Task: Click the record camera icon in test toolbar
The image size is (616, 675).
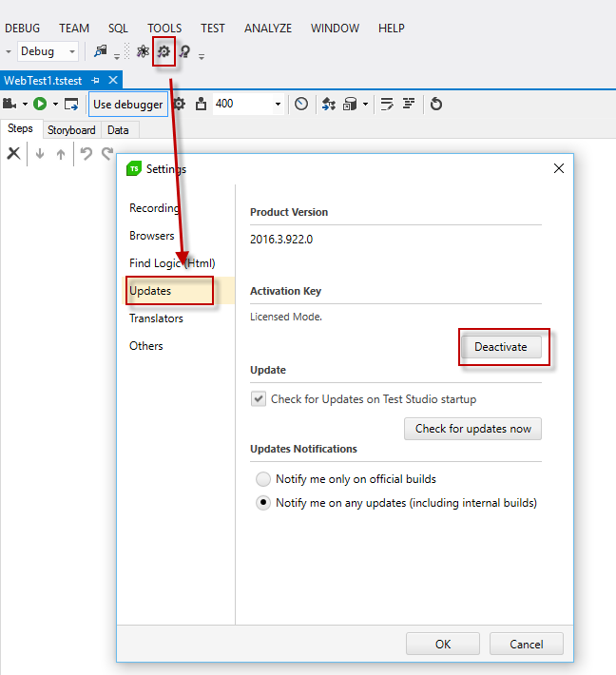Action: click(x=10, y=104)
